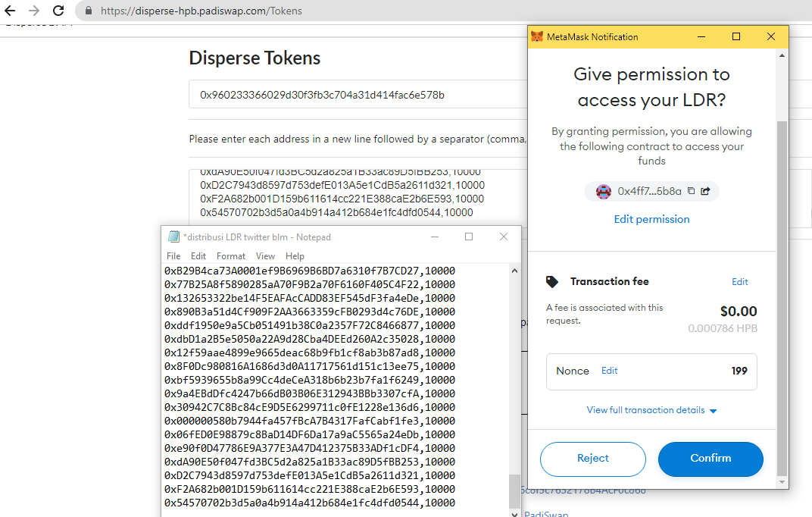Maximize the MetaMask Notification window
Screen dimensions: 812x517
pyautogui.click(x=736, y=37)
